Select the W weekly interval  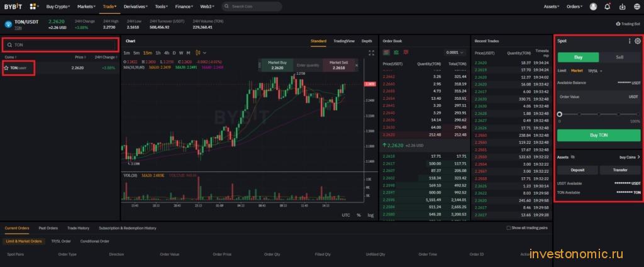coord(181,53)
